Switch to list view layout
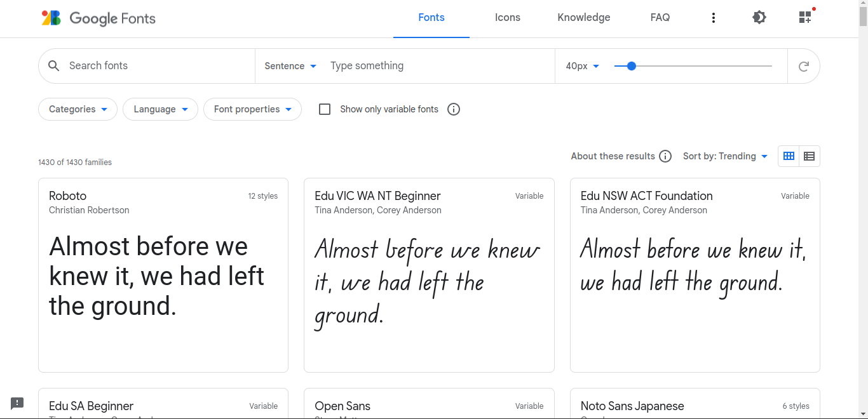 [809, 156]
